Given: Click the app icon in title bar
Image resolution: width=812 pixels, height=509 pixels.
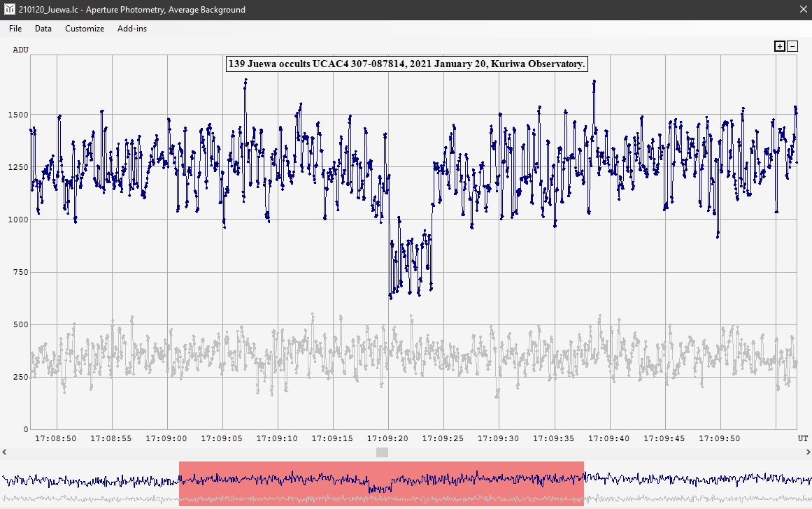Looking at the screenshot, I should (x=9, y=9).
